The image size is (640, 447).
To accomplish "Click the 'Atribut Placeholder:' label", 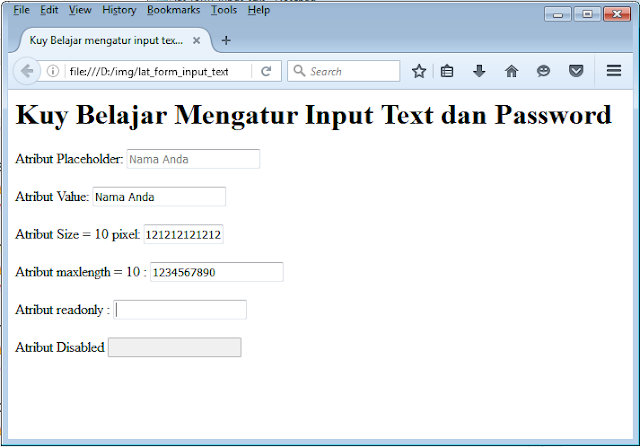I will point(69,159).
